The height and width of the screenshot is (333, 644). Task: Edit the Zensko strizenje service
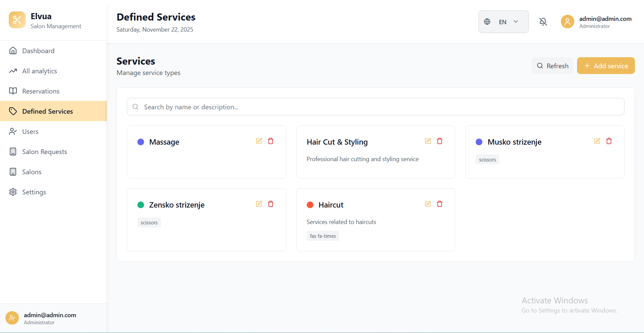(259, 204)
